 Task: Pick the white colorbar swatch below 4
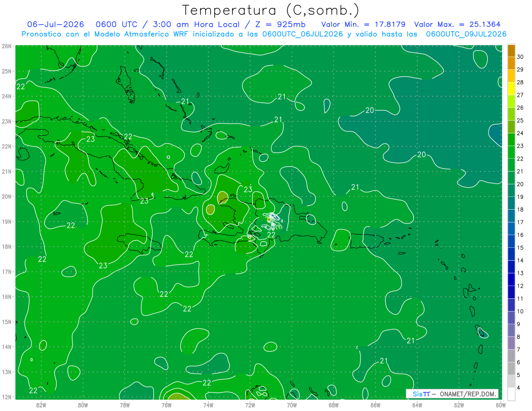(511, 394)
